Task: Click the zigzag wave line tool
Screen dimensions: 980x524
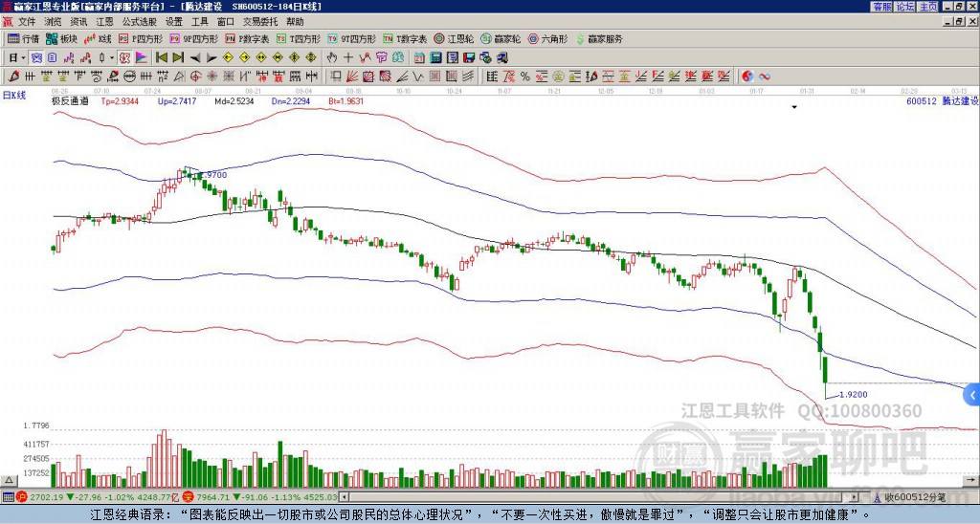Action: tap(417, 76)
